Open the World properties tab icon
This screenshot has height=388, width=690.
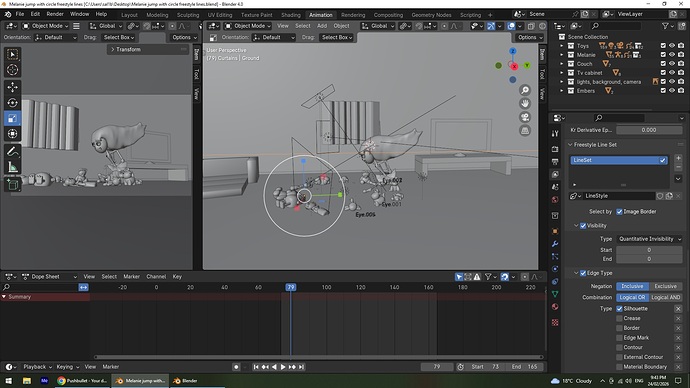(x=555, y=199)
